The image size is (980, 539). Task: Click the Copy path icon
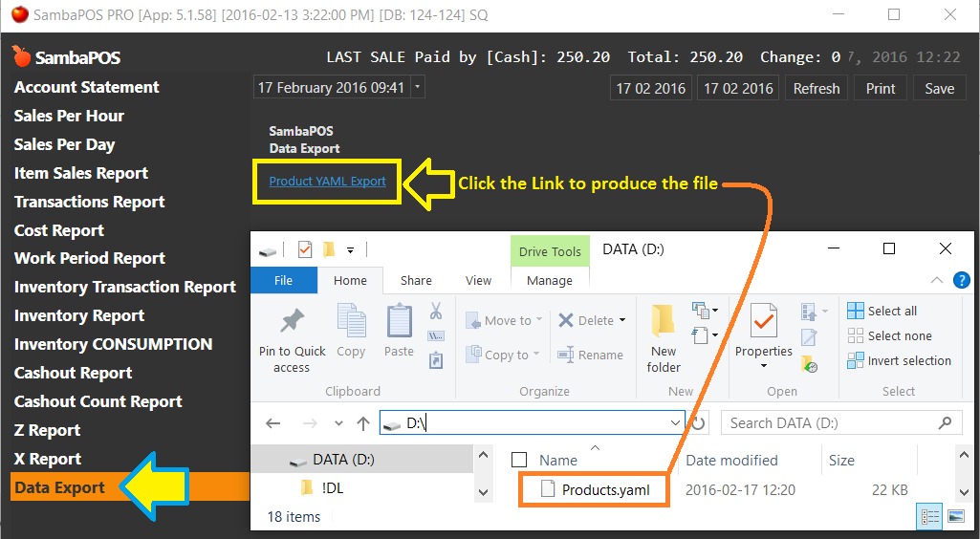click(x=436, y=336)
